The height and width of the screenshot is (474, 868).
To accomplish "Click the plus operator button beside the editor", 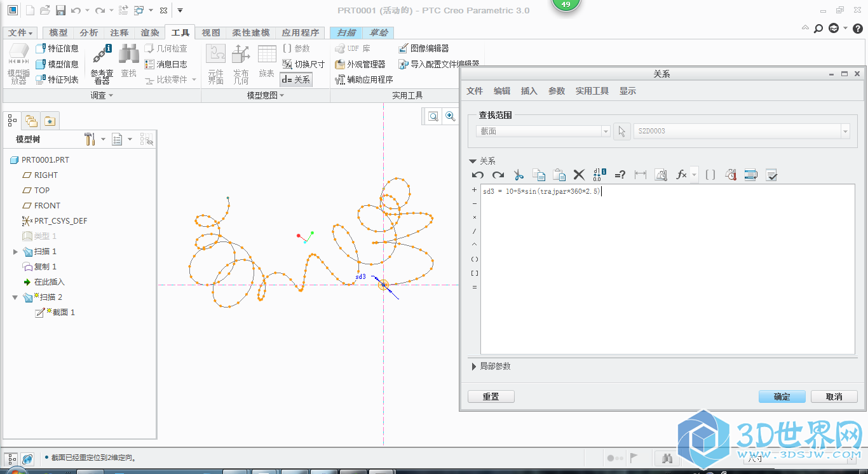I will (475, 190).
